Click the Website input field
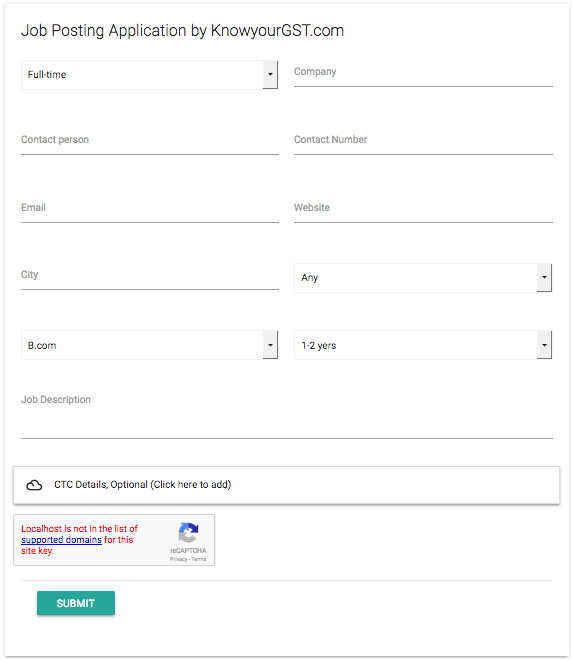572x660 pixels. pos(423,209)
